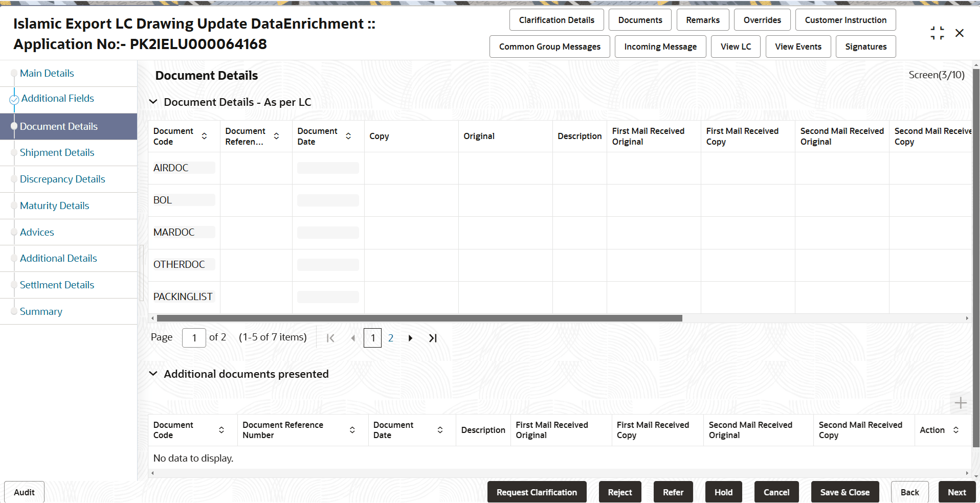
Task: Add a row with the plus icon
Action: click(960, 403)
